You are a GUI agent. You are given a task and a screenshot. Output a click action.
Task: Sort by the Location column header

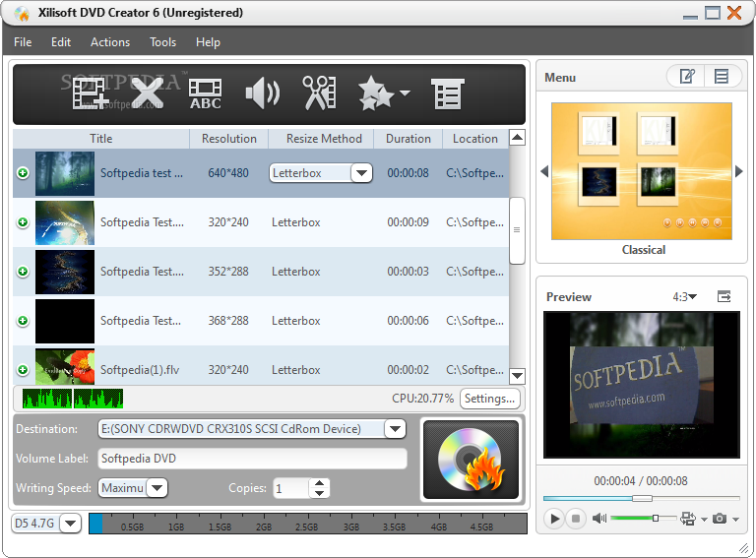[x=475, y=139]
